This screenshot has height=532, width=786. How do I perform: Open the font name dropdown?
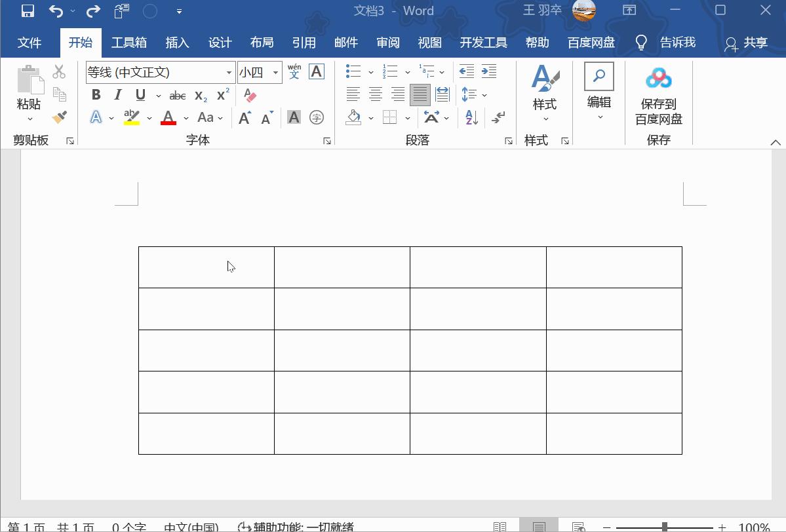click(x=228, y=72)
